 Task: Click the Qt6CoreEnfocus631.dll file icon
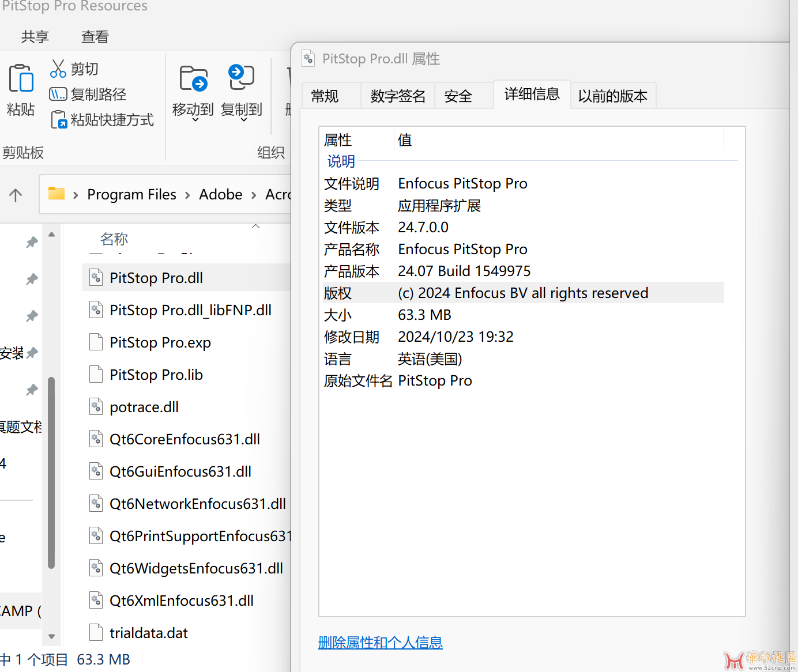pyautogui.click(x=96, y=439)
